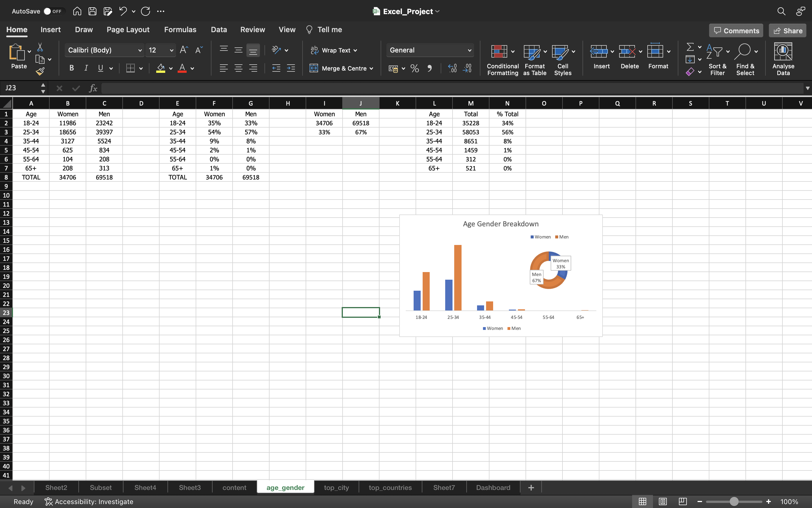Open the font name dropdown
Image resolution: width=812 pixels, height=508 pixels.
click(140, 51)
